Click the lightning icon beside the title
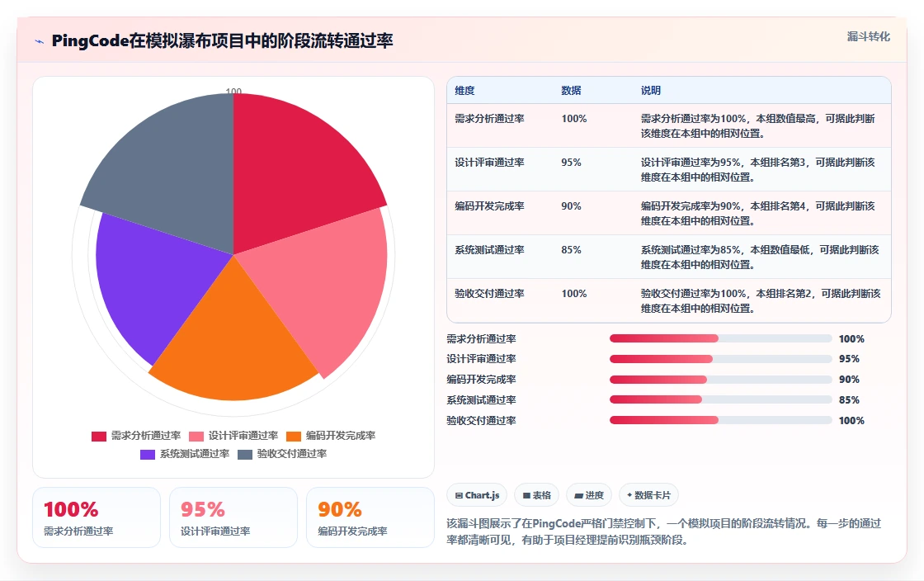 (x=40, y=41)
